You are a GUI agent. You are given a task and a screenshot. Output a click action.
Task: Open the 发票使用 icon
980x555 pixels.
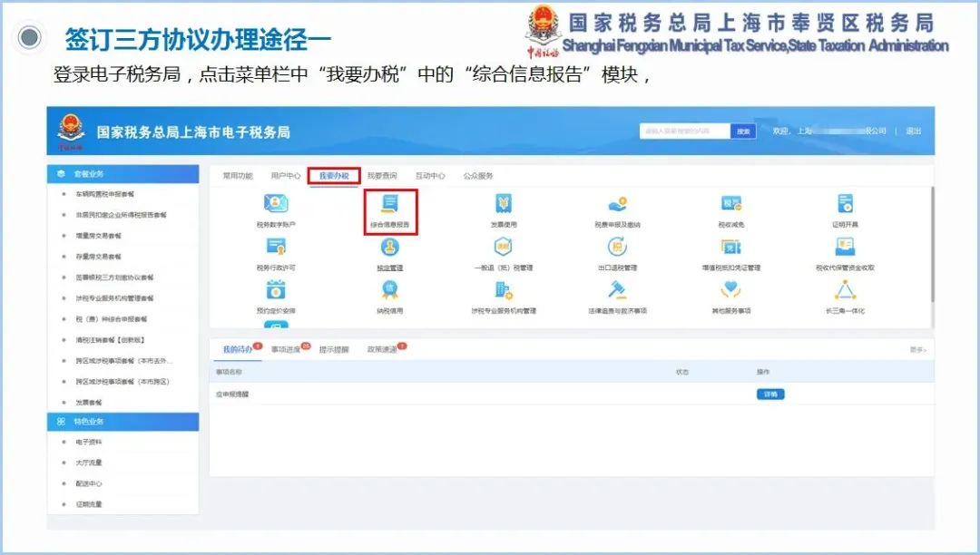click(x=503, y=204)
